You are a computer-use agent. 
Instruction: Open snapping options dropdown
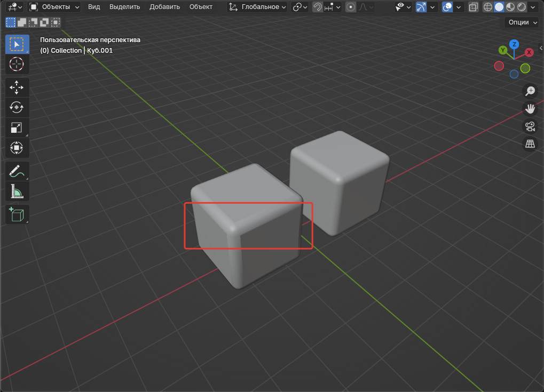pyautogui.click(x=332, y=6)
